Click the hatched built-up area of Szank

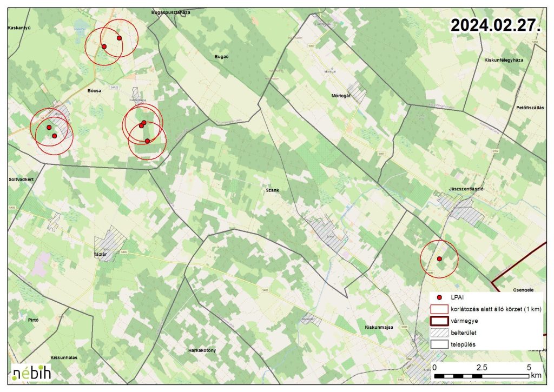[327, 235]
